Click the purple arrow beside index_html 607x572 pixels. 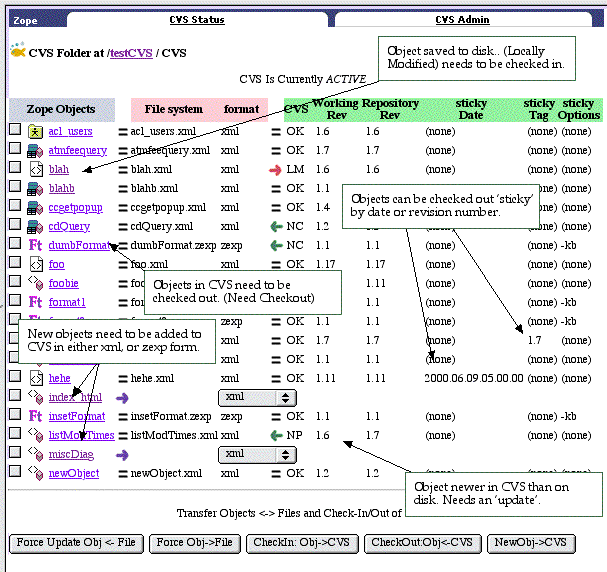(122, 398)
